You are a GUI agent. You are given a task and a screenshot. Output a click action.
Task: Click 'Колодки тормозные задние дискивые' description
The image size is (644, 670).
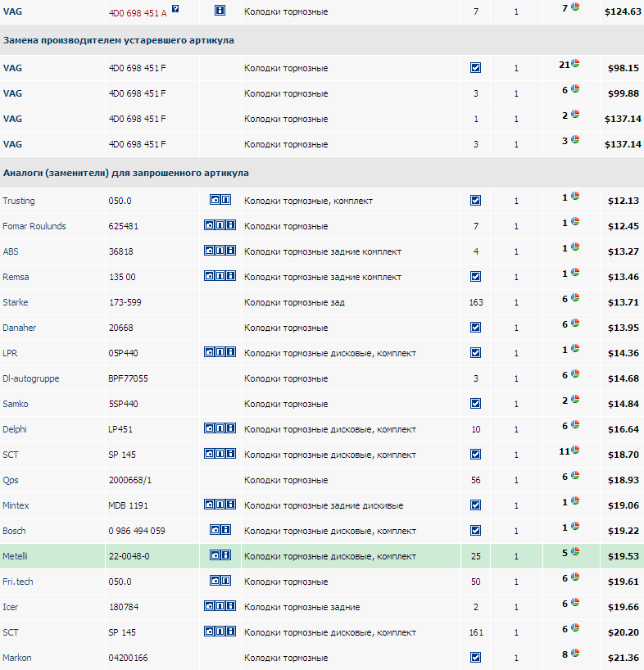coord(324,505)
